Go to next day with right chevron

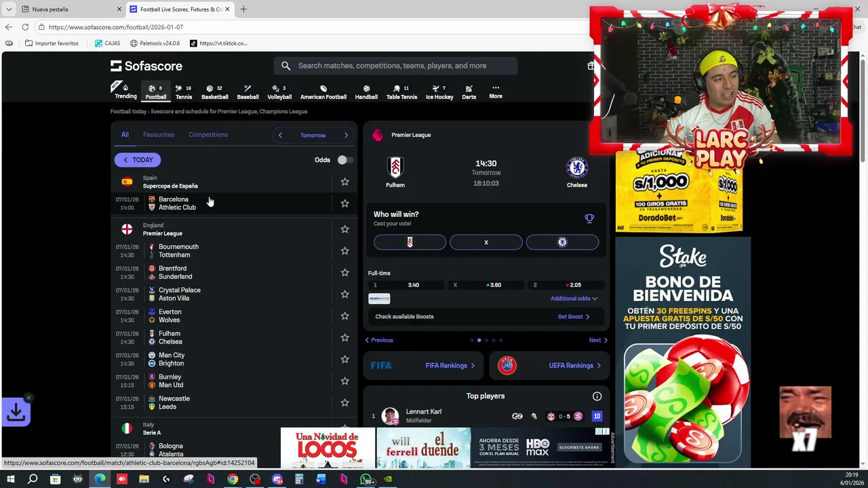click(x=346, y=135)
